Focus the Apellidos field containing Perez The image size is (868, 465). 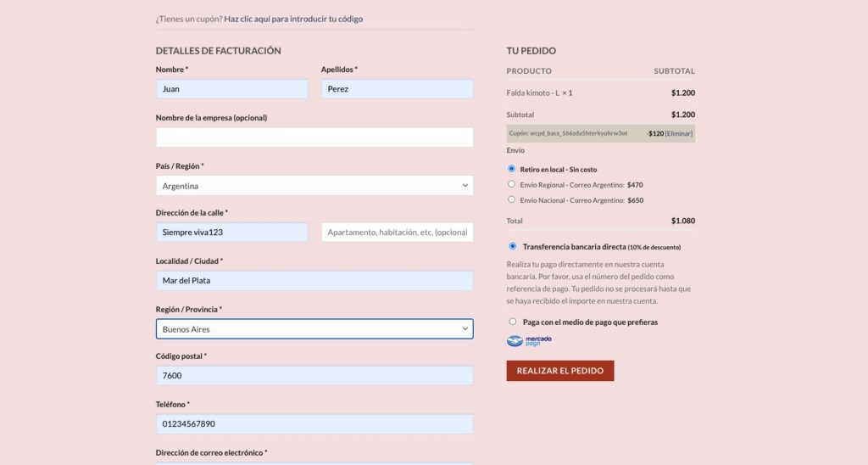(x=397, y=89)
